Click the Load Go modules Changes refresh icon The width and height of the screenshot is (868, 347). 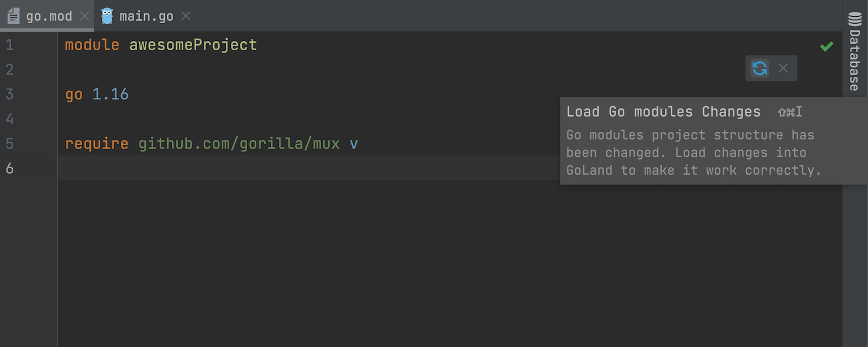(x=759, y=68)
